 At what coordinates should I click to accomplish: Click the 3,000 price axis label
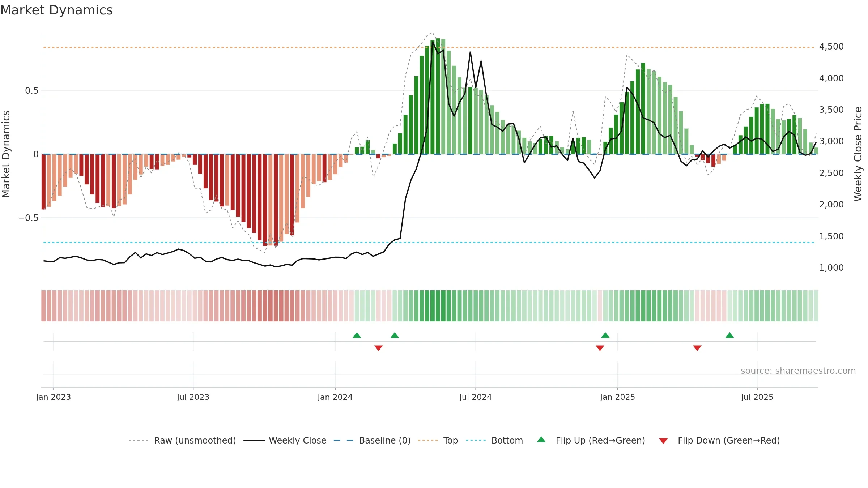coord(831,141)
